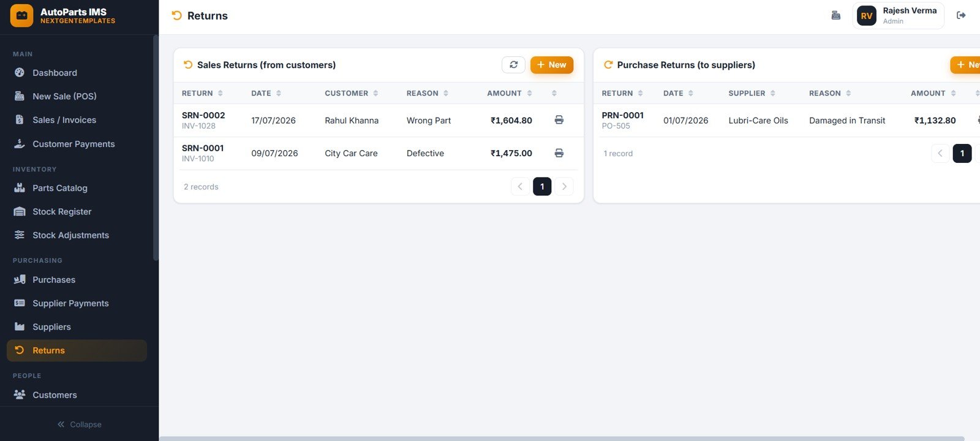Viewport: 980px width, 441px height.
Task: Click amount ₹1,132.80
Action: tap(935, 121)
